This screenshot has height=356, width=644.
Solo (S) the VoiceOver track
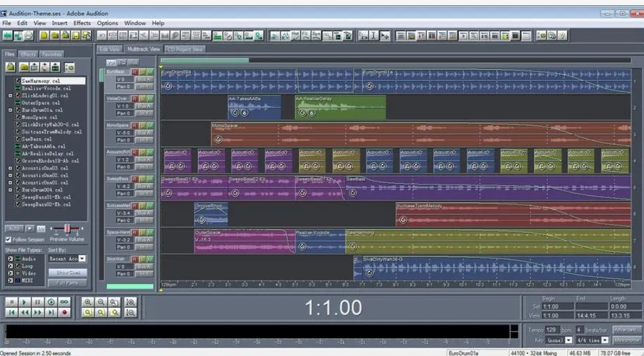[142, 99]
